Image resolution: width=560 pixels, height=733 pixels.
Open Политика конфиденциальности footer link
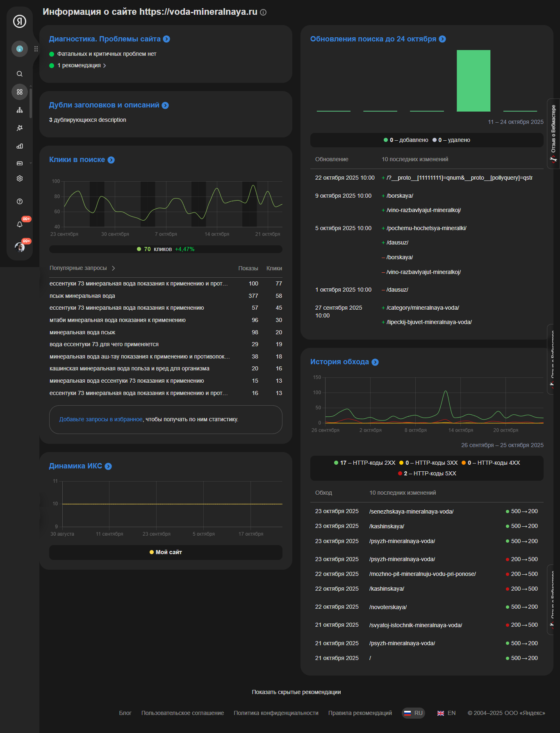[276, 713]
